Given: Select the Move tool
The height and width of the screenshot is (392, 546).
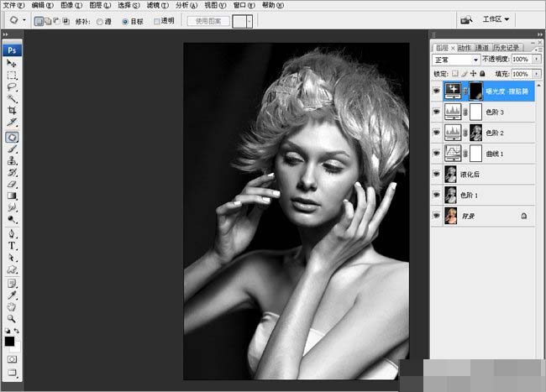Looking at the screenshot, I should (x=12, y=63).
